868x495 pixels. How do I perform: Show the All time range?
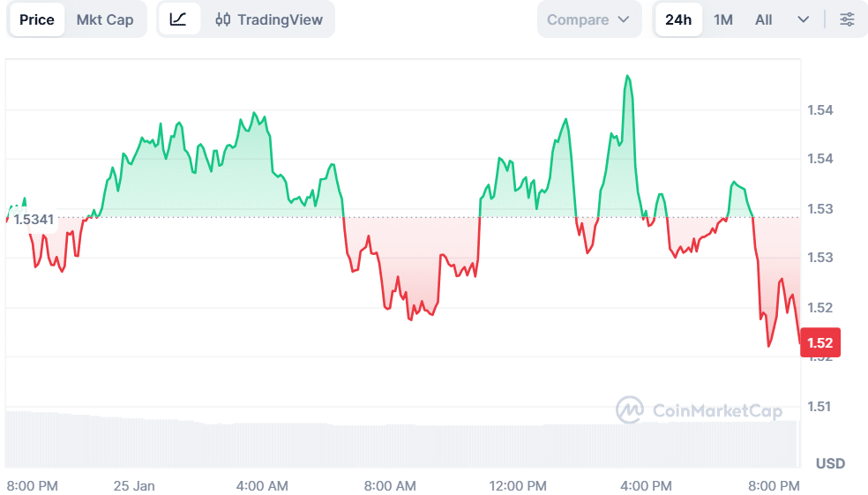click(764, 19)
